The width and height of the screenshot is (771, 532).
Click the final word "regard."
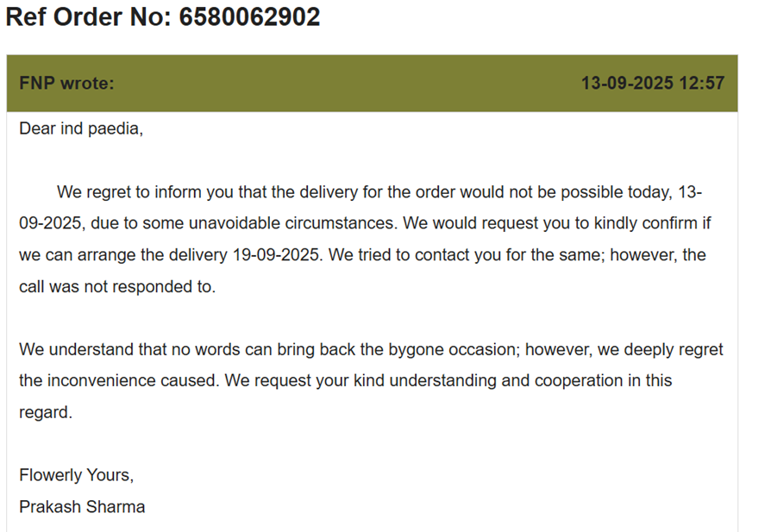[46, 412]
